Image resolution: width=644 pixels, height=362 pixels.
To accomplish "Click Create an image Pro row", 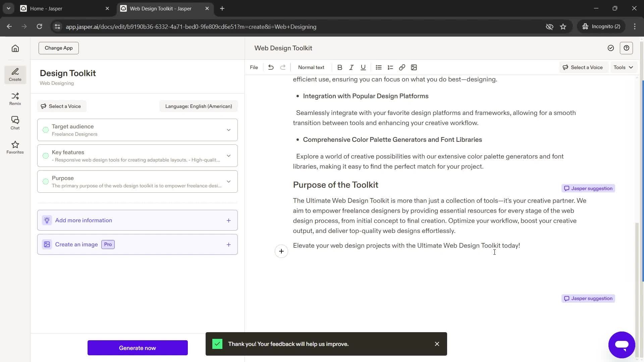I will tap(138, 244).
